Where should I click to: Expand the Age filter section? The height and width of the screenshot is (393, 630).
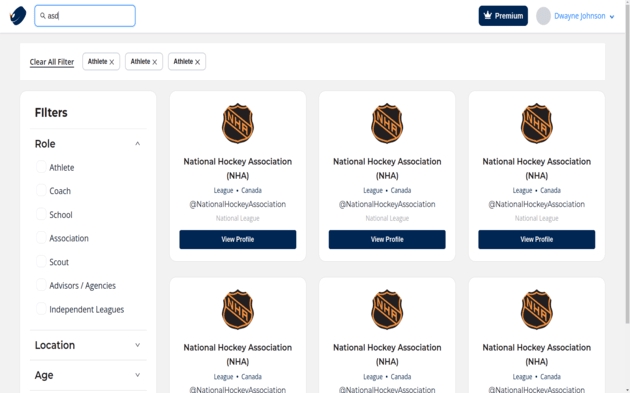pos(137,375)
